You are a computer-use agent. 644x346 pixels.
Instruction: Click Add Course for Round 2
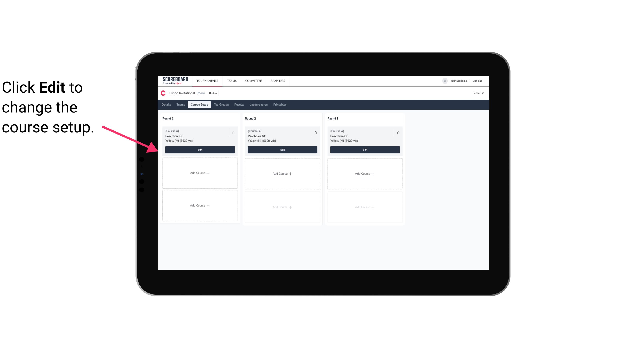tap(282, 173)
